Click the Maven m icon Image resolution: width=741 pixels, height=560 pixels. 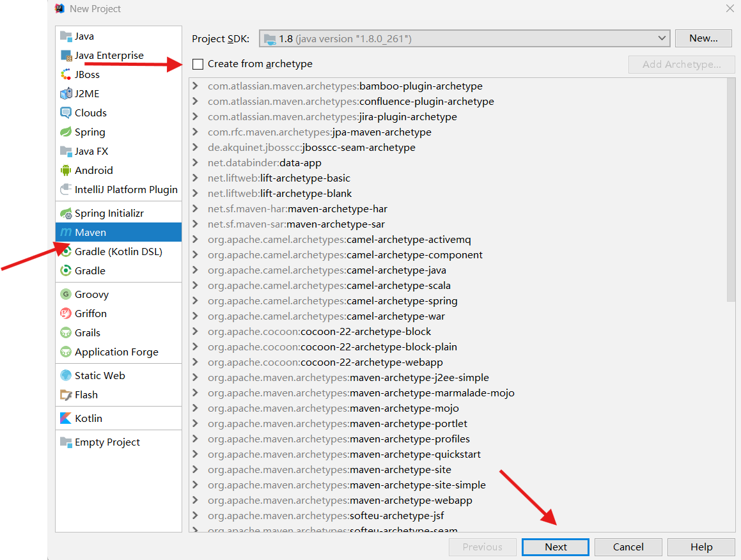[66, 233]
